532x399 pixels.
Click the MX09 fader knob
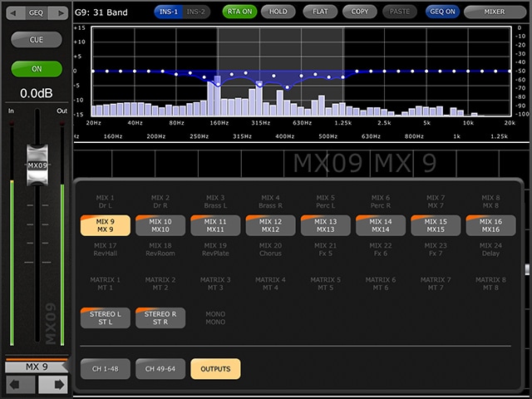(x=37, y=165)
